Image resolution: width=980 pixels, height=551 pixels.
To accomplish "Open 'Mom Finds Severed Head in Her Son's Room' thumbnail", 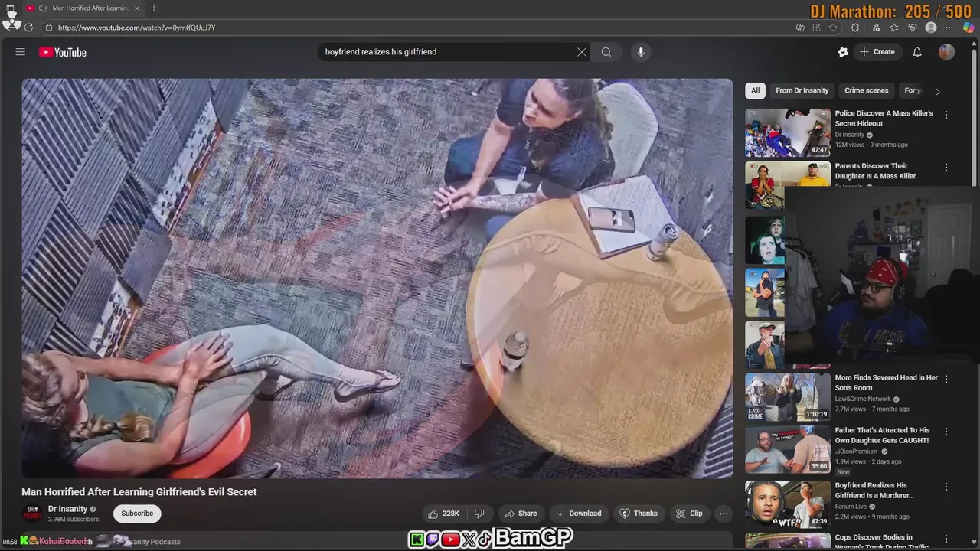I will tap(788, 396).
